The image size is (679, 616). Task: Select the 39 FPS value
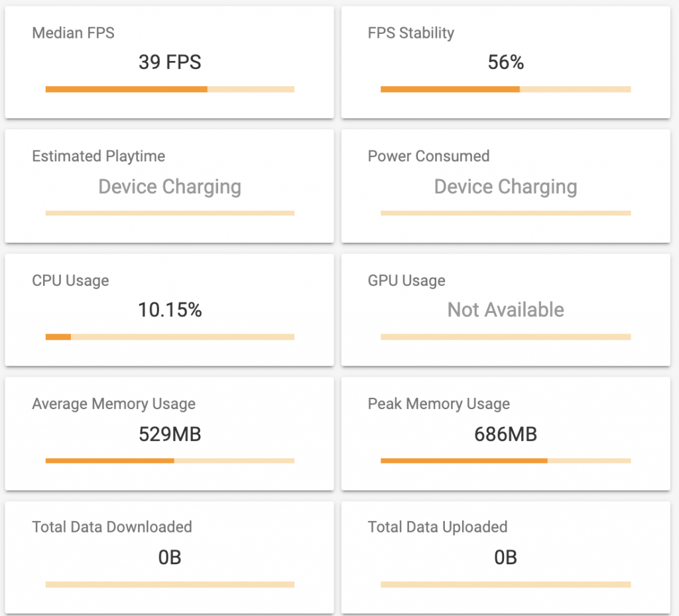point(170,62)
